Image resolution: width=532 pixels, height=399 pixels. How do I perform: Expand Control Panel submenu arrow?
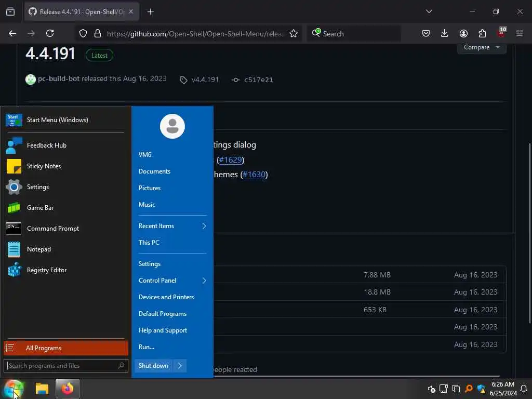click(204, 281)
